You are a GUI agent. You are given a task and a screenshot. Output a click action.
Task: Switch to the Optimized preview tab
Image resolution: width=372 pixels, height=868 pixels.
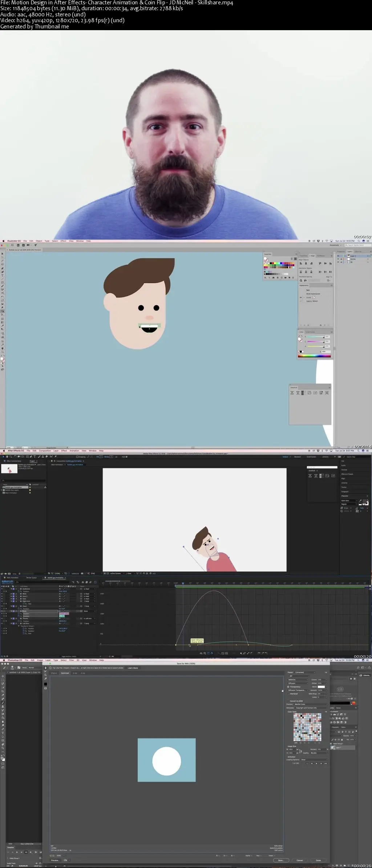pos(65,673)
